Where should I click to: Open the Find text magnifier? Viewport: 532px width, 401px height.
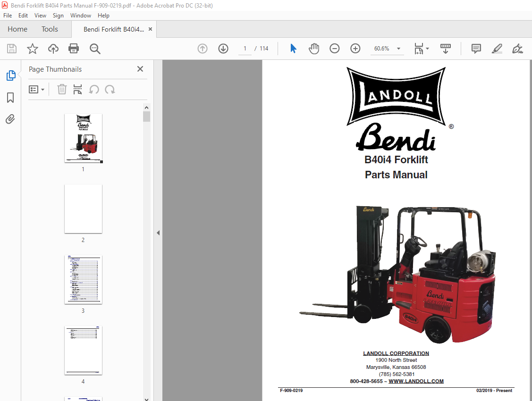95,49
